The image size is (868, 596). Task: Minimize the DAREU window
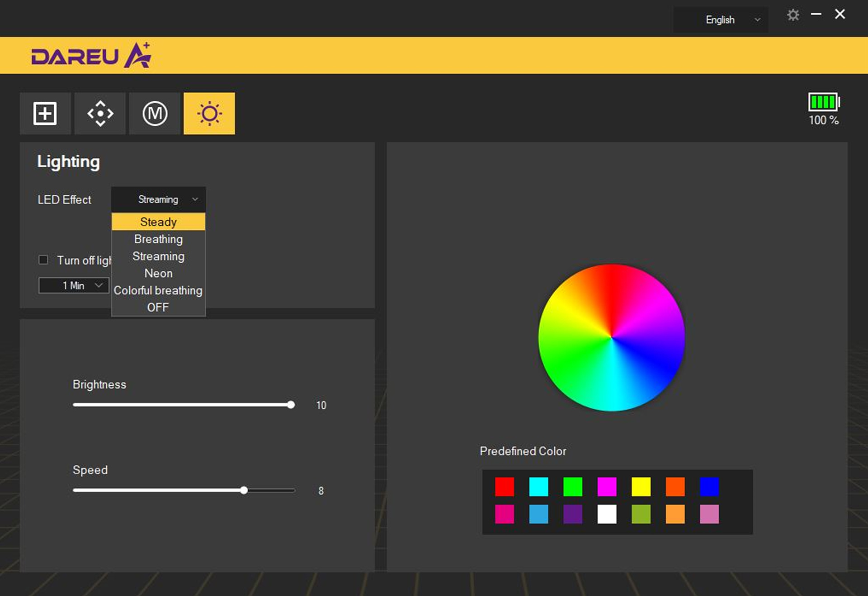tap(816, 14)
